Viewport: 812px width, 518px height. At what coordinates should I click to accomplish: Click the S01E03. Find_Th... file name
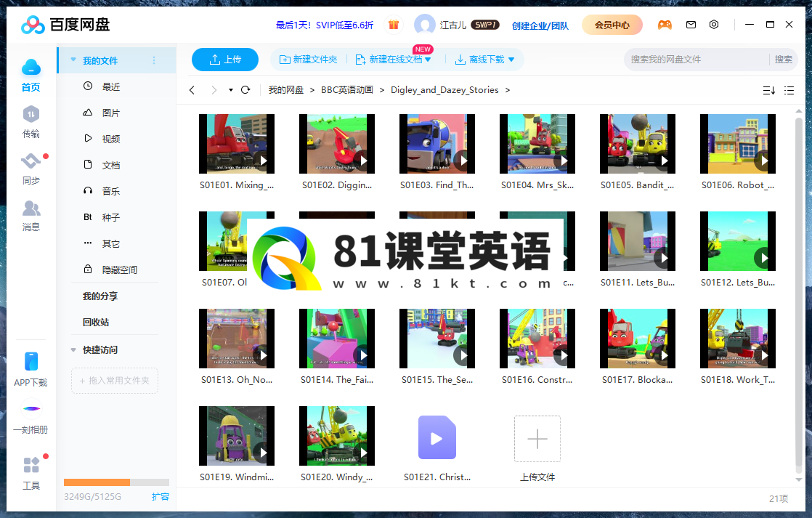437,185
